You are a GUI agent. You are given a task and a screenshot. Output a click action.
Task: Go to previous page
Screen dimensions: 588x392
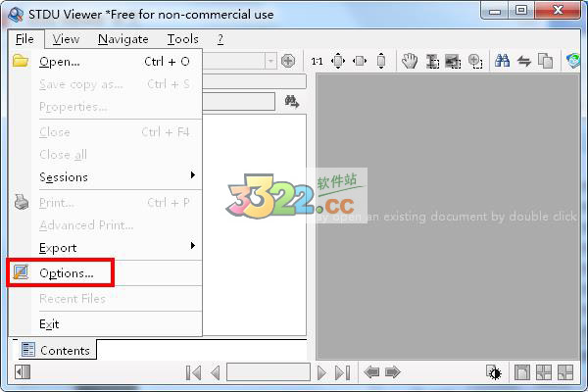(216, 372)
